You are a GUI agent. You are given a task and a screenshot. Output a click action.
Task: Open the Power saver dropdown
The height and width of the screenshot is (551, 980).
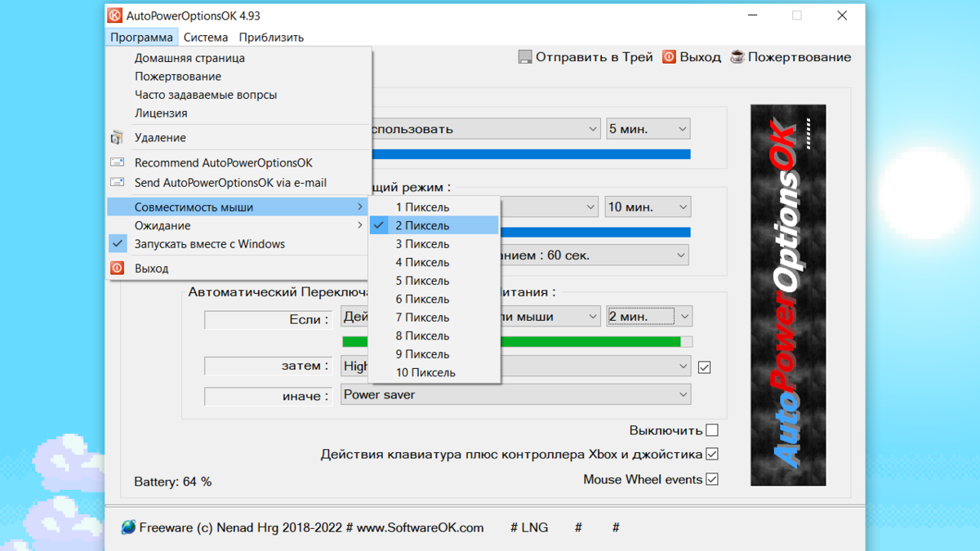click(x=516, y=394)
